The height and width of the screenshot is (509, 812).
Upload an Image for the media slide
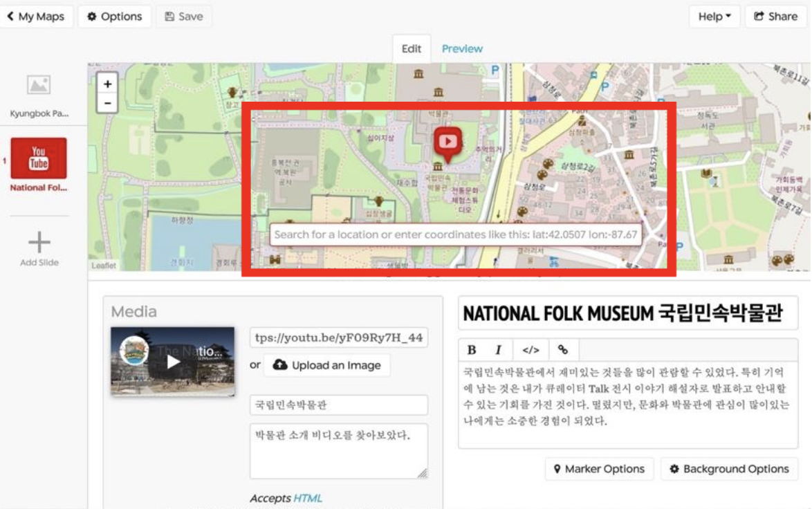[326, 364]
